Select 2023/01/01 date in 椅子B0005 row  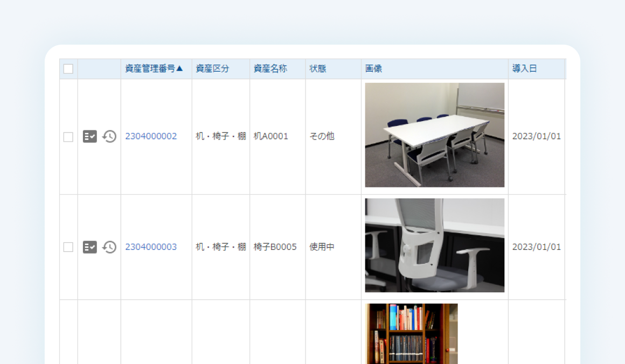[x=537, y=247]
